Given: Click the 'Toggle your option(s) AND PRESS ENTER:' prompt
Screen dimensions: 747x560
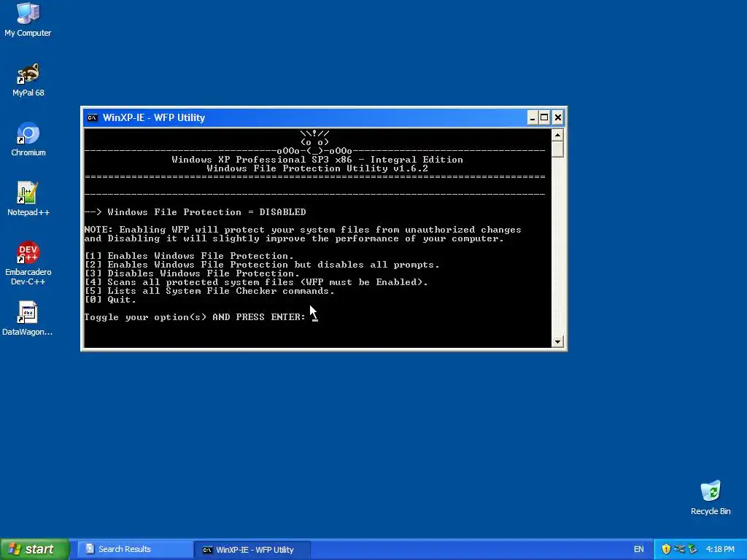Looking at the screenshot, I should (x=195, y=317).
